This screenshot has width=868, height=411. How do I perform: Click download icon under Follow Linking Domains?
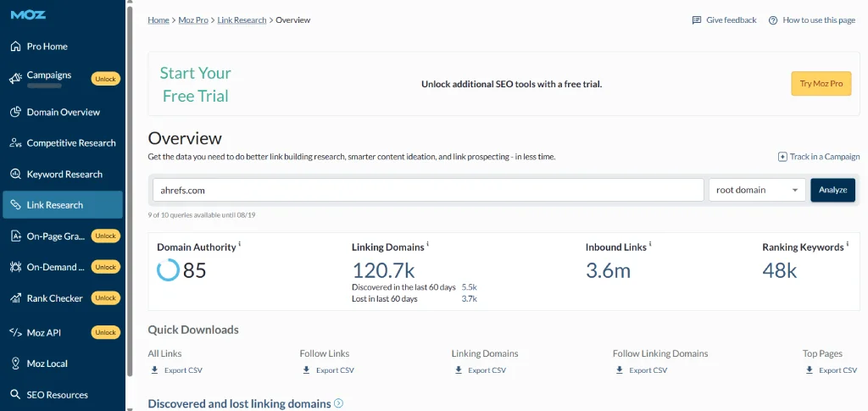[620, 370]
